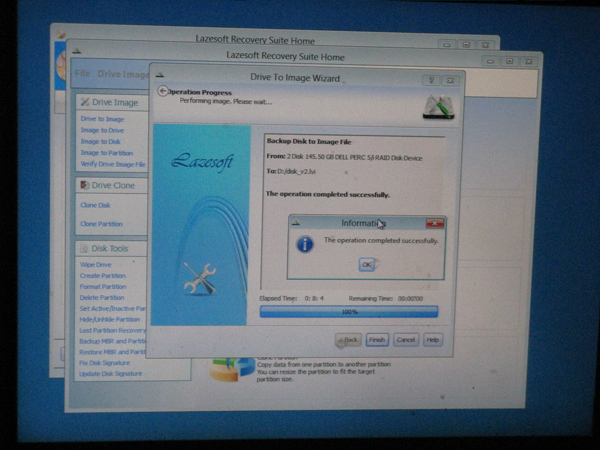600x450 pixels.
Task: Select Clone Disk link
Action: (95, 205)
